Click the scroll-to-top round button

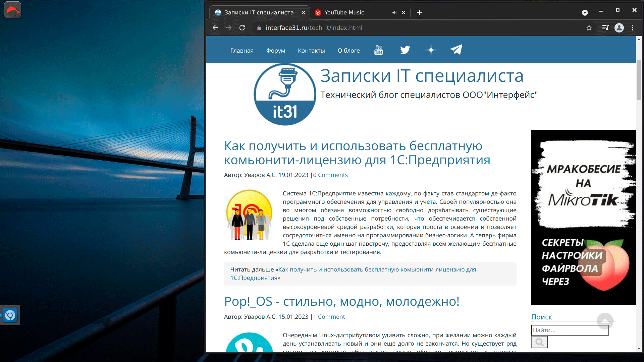[605, 321]
